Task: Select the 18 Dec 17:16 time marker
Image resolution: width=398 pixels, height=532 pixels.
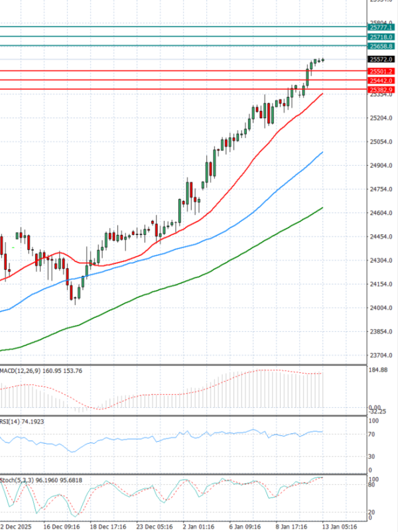Action: 109,525
